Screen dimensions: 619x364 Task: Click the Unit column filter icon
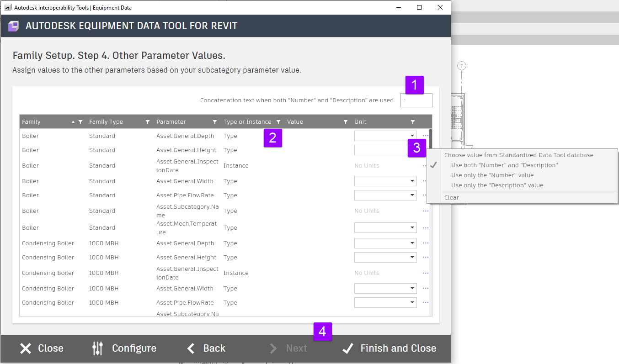coord(413,122)
